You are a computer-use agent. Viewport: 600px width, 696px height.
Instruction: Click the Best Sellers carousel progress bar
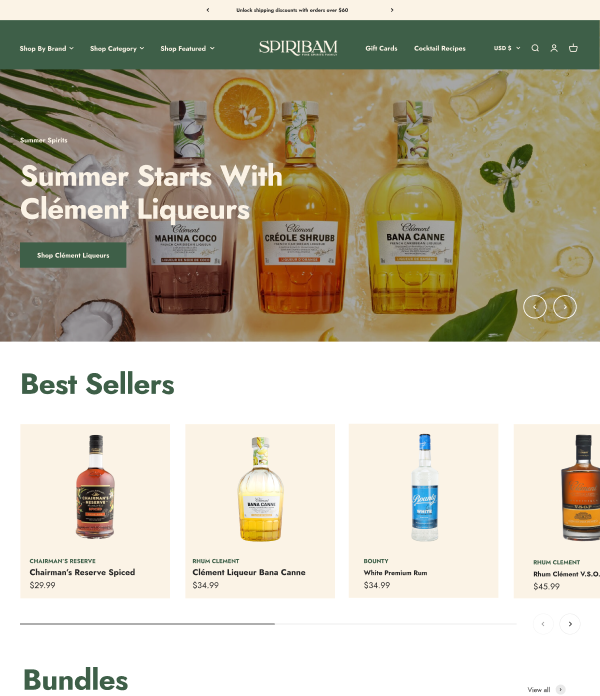(268, 624)
